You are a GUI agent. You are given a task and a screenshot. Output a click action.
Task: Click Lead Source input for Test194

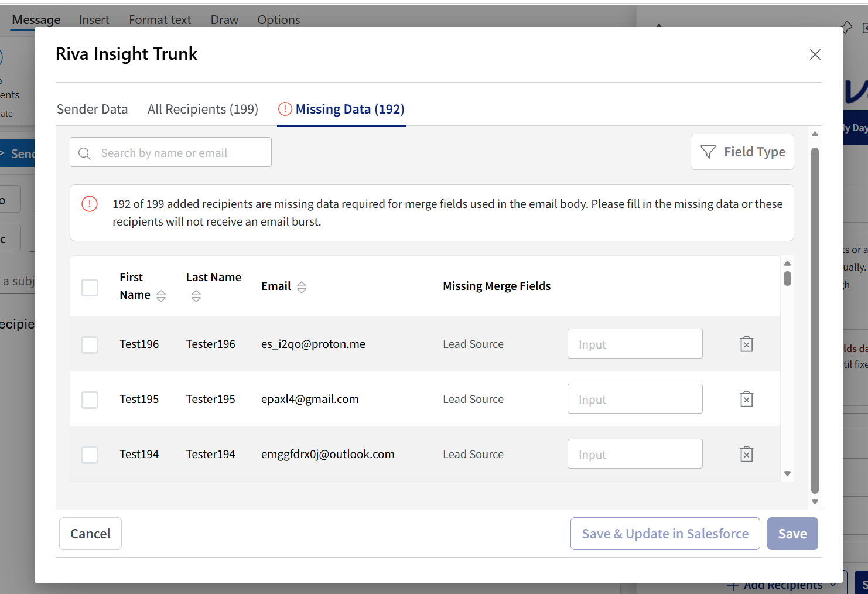[635, 454]
